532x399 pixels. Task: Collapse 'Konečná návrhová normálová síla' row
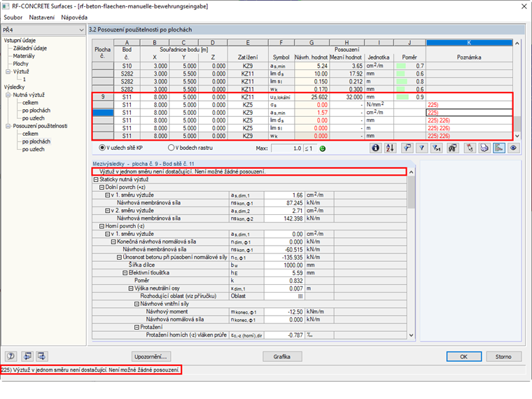click(113, 242)
